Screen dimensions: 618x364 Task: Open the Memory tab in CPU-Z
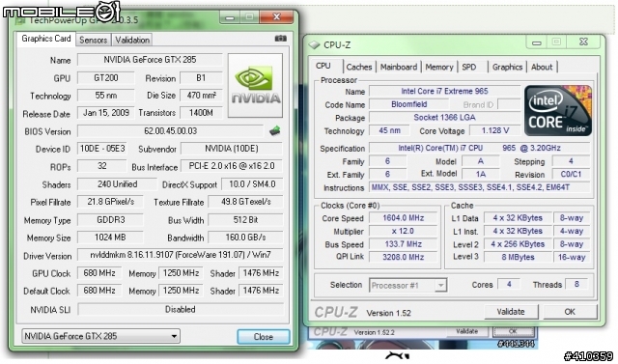click(x=439, y=67)
